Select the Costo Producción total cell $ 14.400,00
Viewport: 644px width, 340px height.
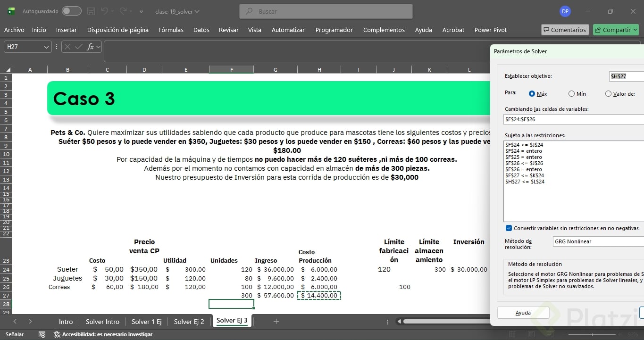319,296
